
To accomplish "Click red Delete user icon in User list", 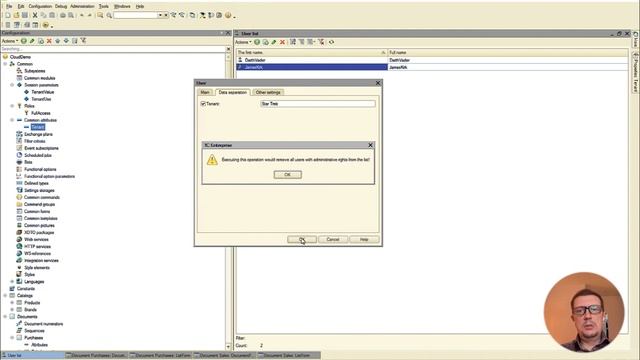I will (282, 42).
